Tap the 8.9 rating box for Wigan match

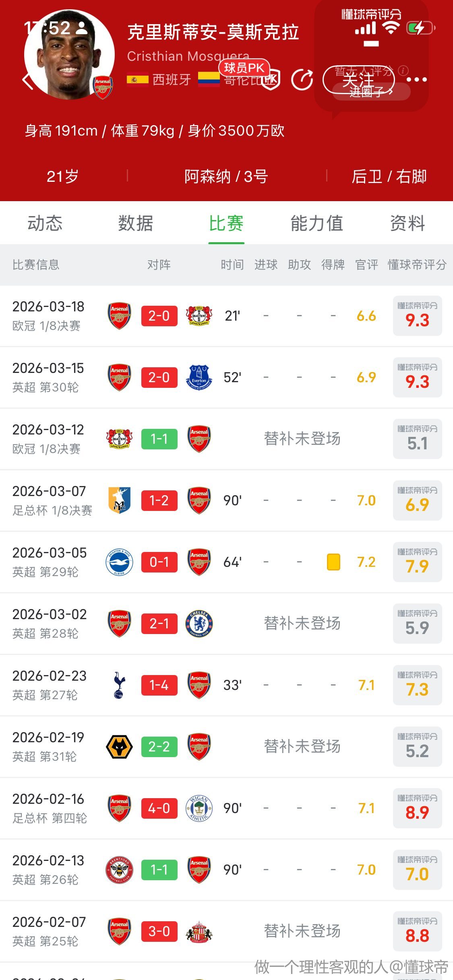click(x=417, y=808)
